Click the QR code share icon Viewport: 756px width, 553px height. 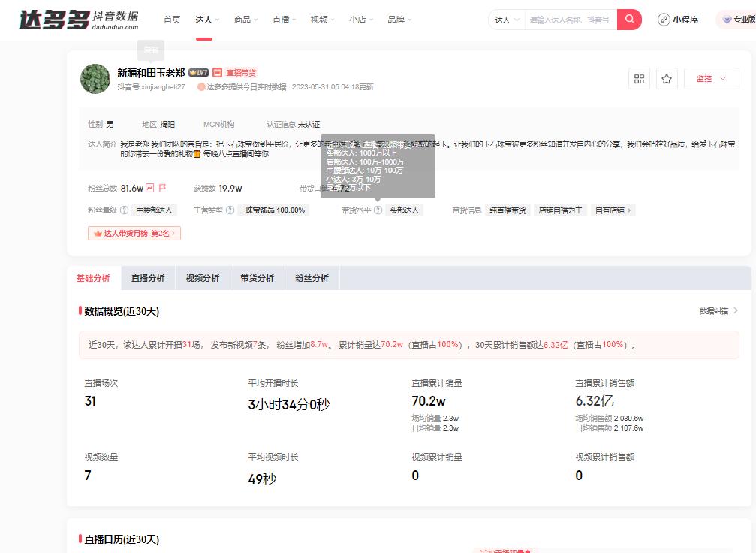tap(639, 78)
